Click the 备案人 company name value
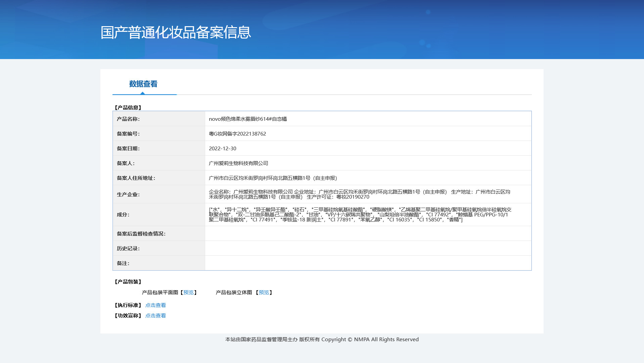Image resolution: width=644 pixels, height=363 pixels. pos(238,163)
